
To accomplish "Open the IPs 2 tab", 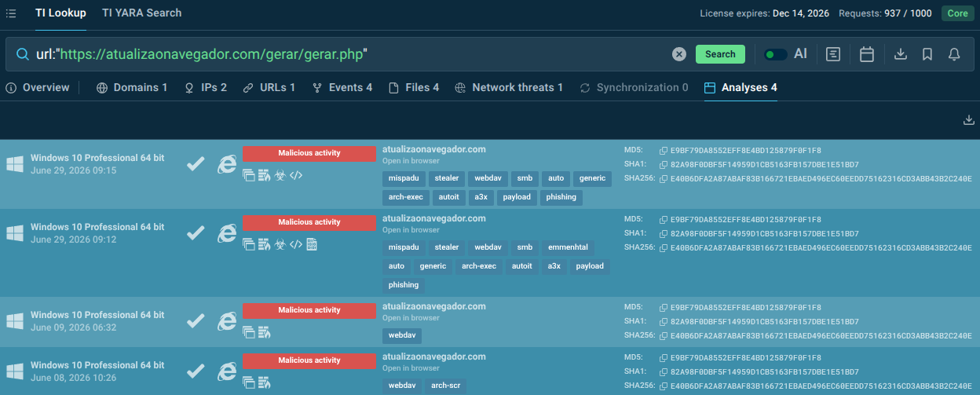I will tap(205, 88).
